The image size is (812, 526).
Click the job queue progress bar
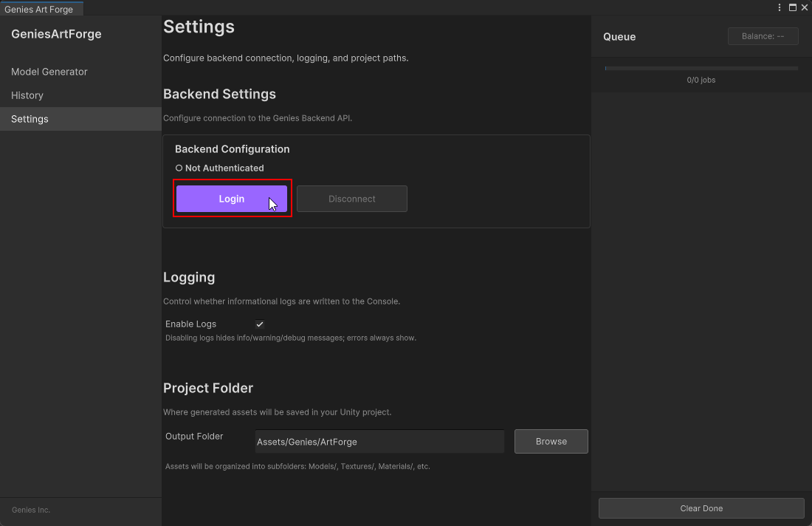(x=701, y=68)
